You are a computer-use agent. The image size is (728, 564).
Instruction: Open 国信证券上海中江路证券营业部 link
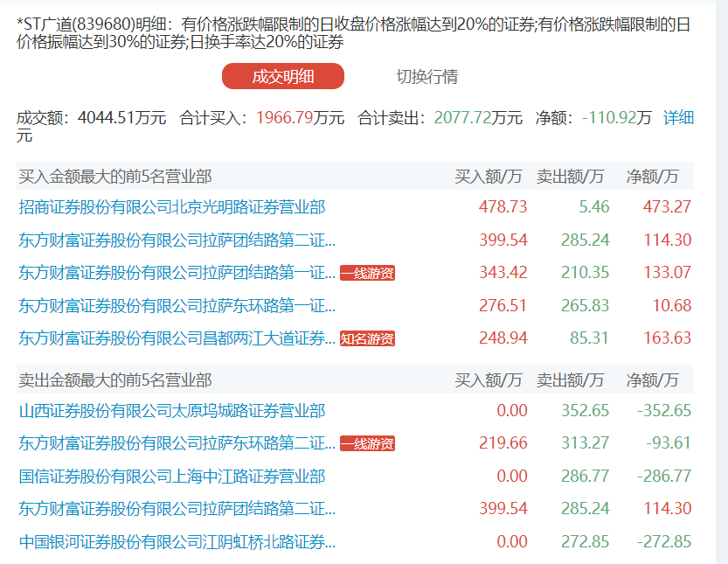[x=172, y=477]
